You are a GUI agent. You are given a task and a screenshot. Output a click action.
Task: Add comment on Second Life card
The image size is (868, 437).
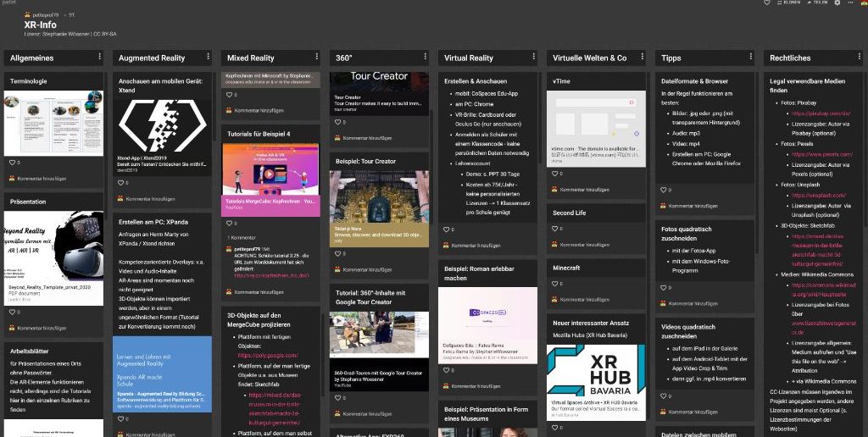coord(585,245)
